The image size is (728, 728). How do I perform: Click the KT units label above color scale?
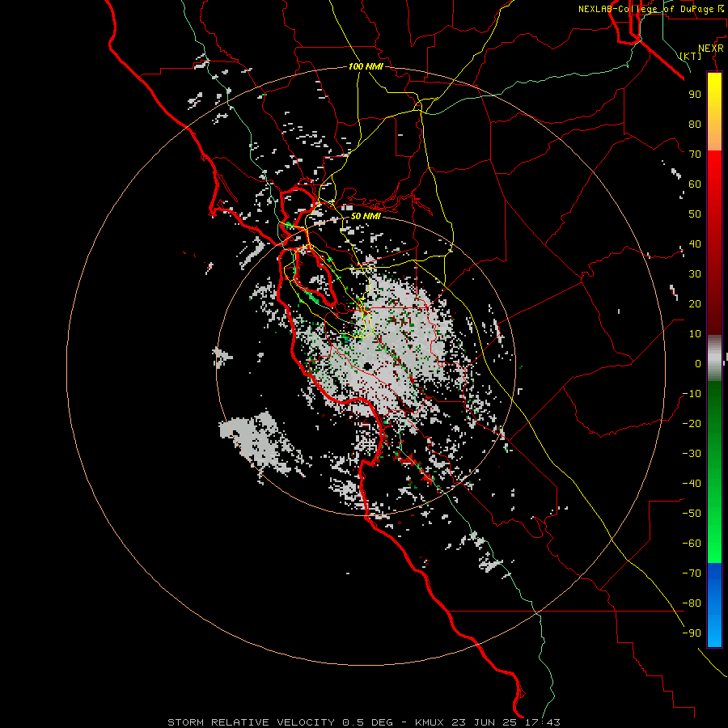(691, 56)
